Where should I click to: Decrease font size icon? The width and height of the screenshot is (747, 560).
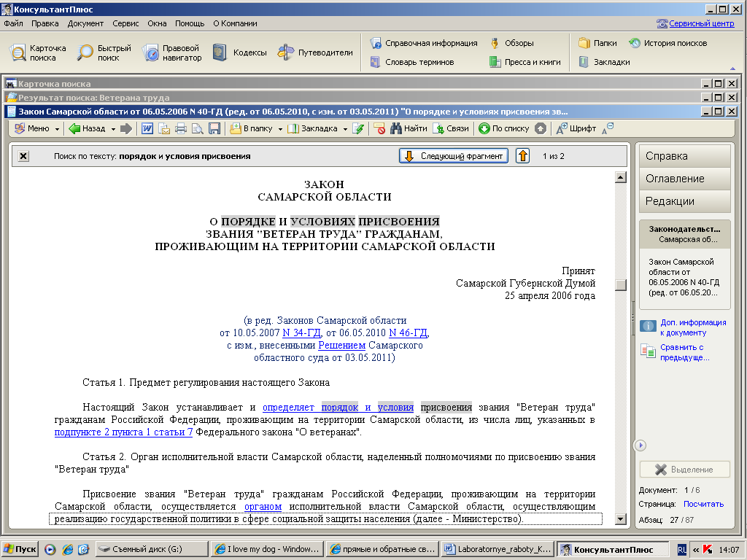tap(608, 128)
